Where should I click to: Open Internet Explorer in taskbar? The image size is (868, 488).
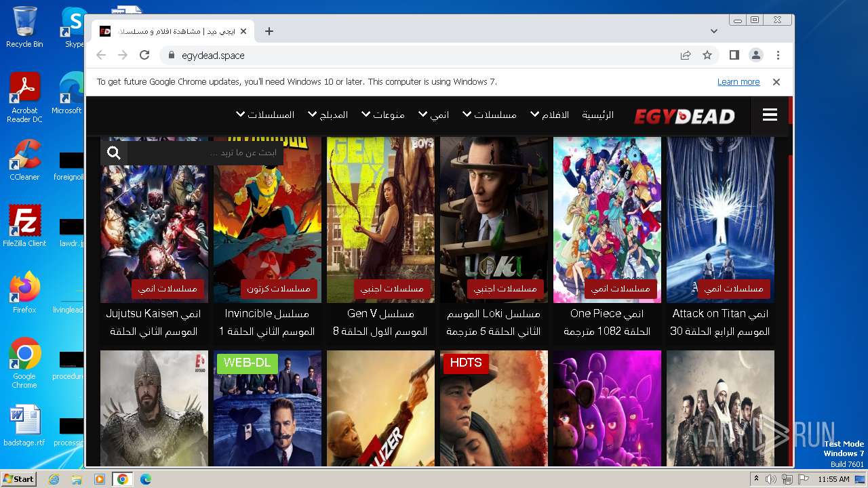54,479
